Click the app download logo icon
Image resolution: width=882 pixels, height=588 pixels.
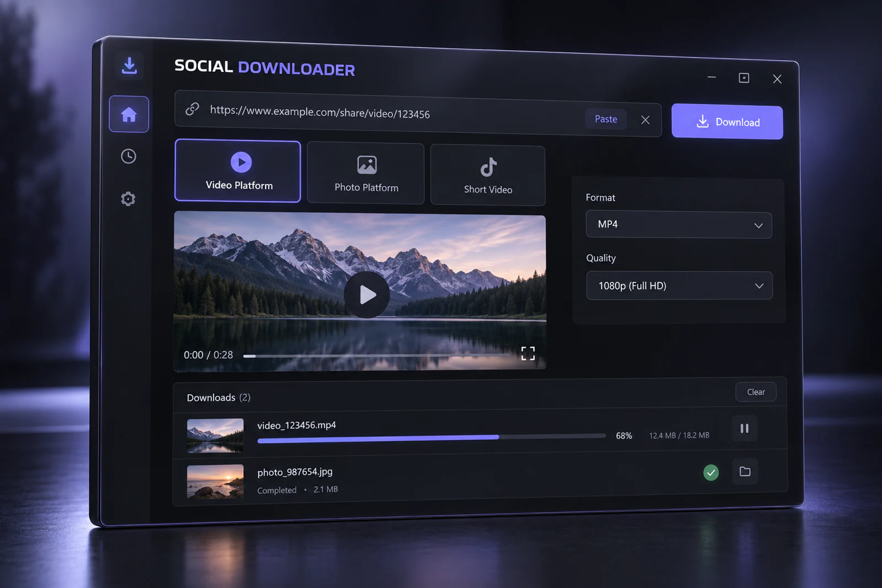tap(130, 66)
